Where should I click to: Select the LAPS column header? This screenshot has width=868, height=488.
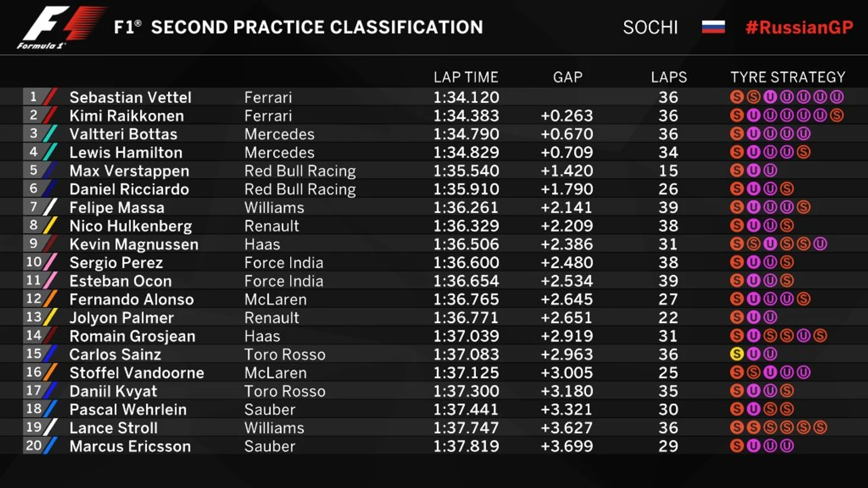(x=669, y=77)
